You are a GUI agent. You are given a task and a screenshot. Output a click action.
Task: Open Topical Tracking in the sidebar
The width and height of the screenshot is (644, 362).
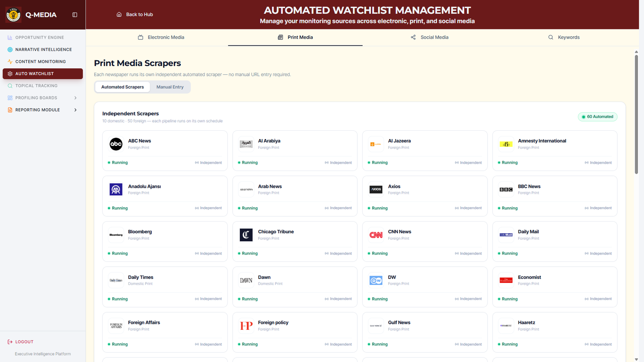(x=43, y=86)
